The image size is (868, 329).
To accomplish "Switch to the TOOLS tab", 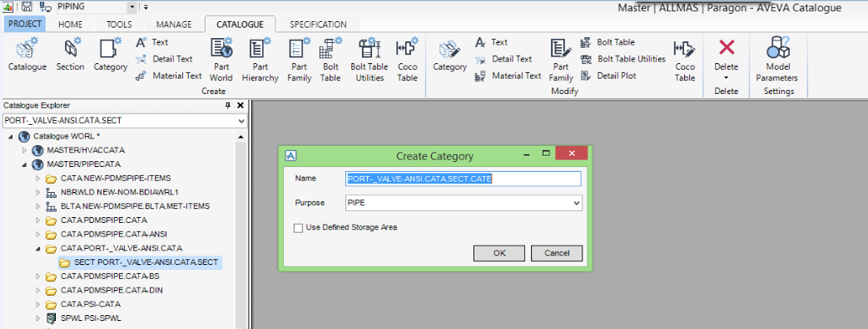I will (119, 24).
